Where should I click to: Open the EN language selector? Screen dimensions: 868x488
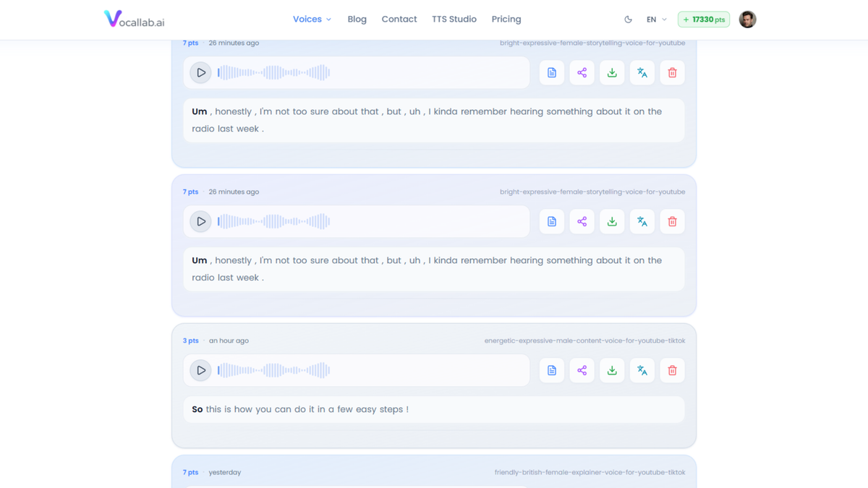656,20
